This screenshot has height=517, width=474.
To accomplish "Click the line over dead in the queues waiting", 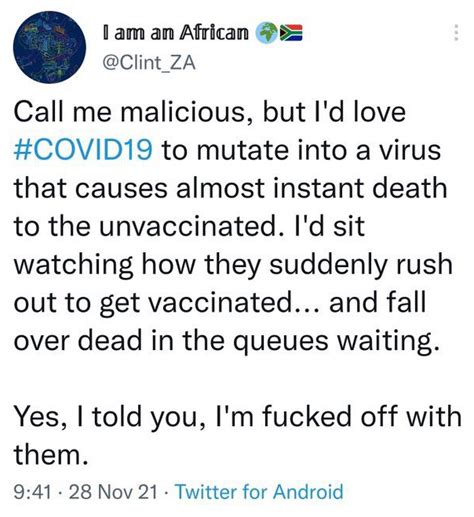I will (x=226, y=341).
